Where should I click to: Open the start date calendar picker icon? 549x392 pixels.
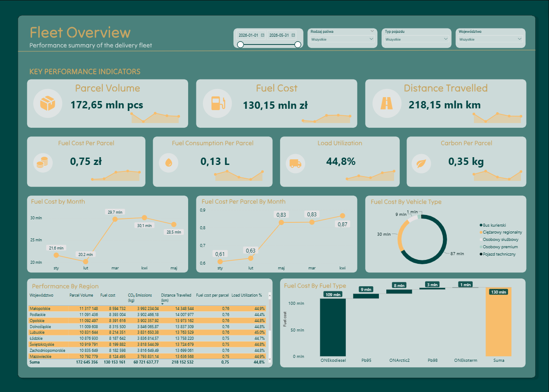[262, 35]
